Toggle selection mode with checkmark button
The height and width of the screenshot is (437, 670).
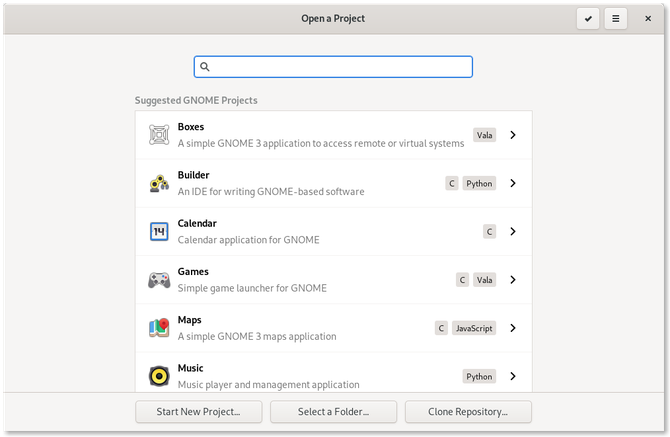[588, 18]
